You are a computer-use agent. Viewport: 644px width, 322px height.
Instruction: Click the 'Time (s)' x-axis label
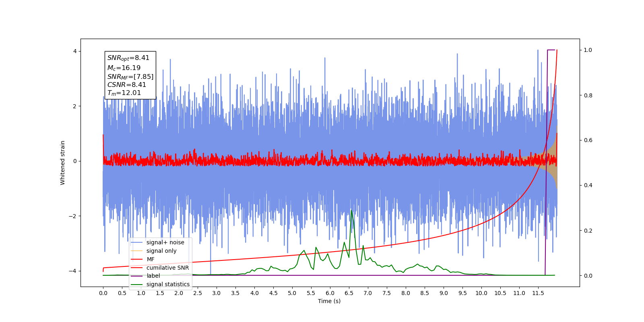coord(329,301)
